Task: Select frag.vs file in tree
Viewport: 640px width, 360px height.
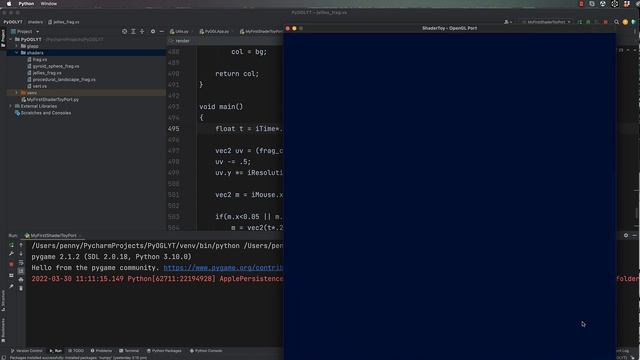Action: click(x=37, y=60)
